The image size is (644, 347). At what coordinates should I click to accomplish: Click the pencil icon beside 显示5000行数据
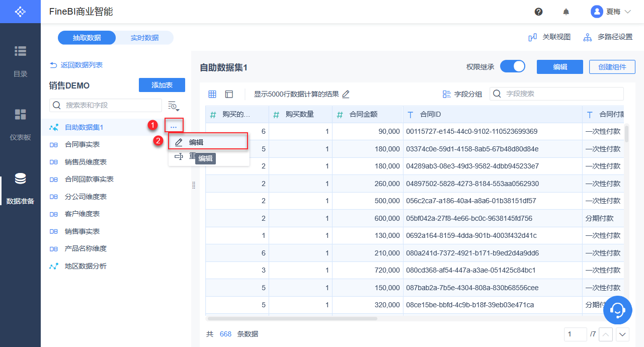click(x=346, y=94)
